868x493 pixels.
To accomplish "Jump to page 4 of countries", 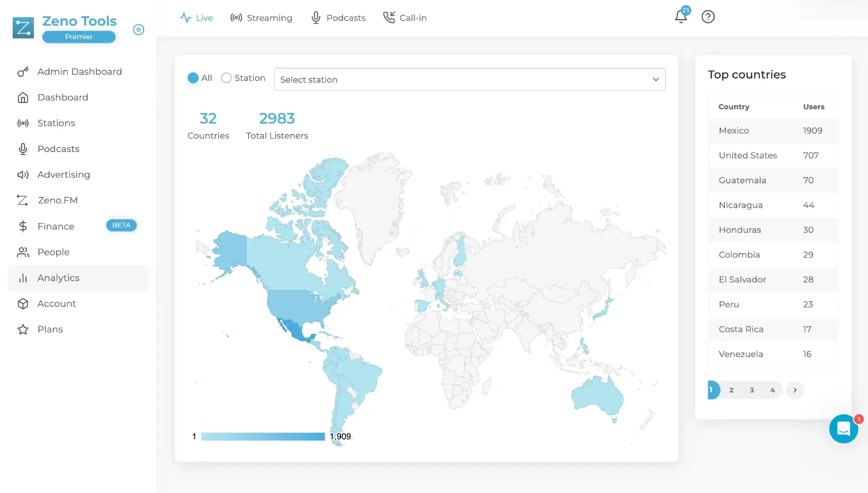I will click(x=773, y=390).
